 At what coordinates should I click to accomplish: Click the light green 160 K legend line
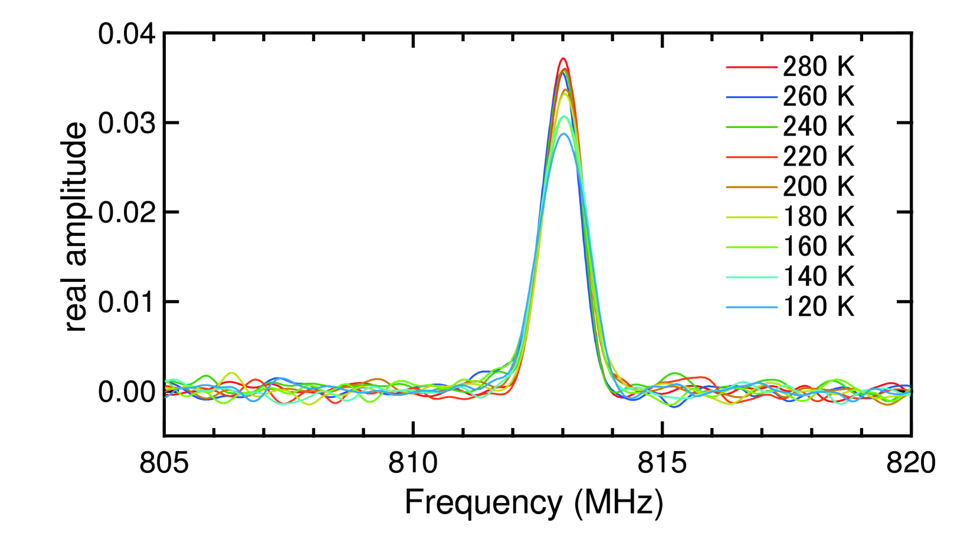[751, 246]
